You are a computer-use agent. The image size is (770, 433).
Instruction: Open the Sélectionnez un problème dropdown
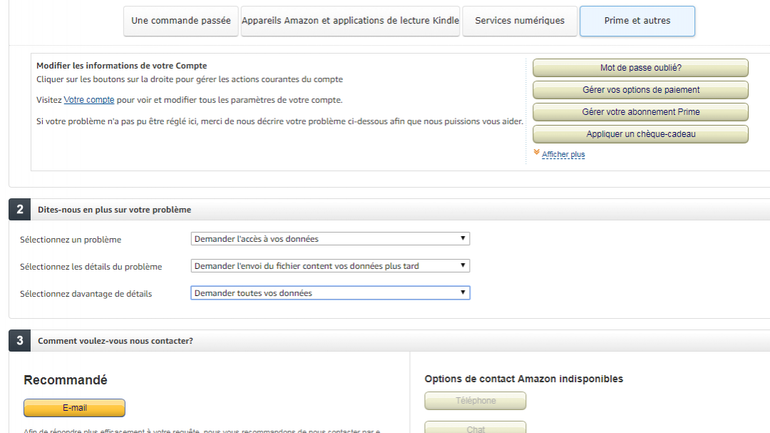330,238
